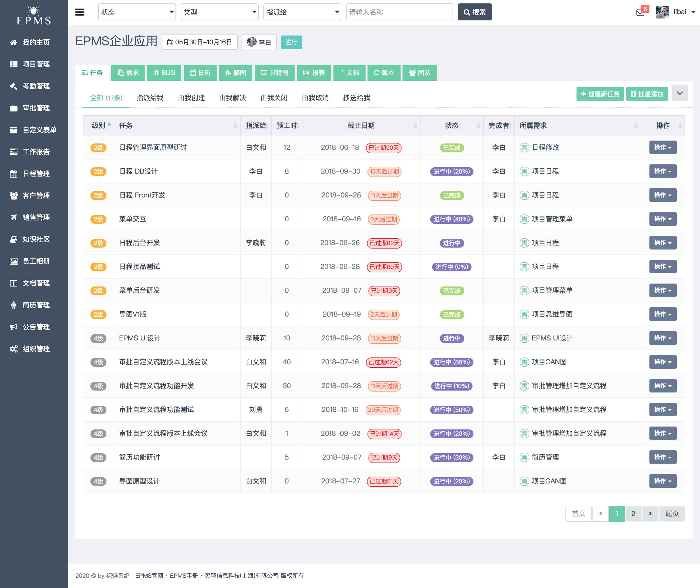Open 考勤管理 in the sidebar
Screen dimensions: 700x588
tap(34, 86)
